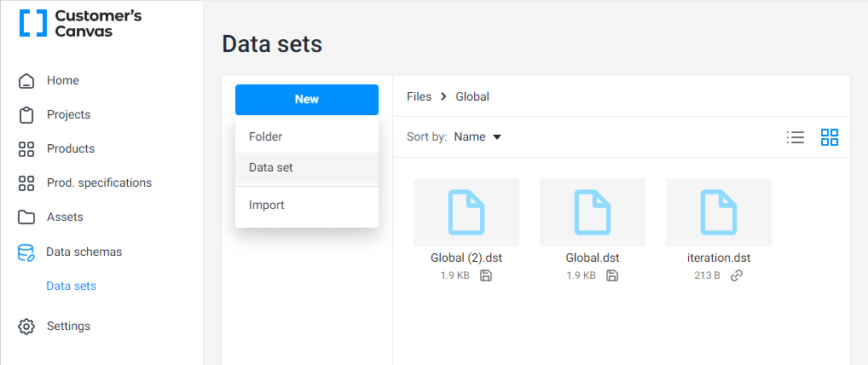Select the iteration.dst file thumbnail
Image resolution: width=868 pixels, height=365 pixels.
(719, 212)
